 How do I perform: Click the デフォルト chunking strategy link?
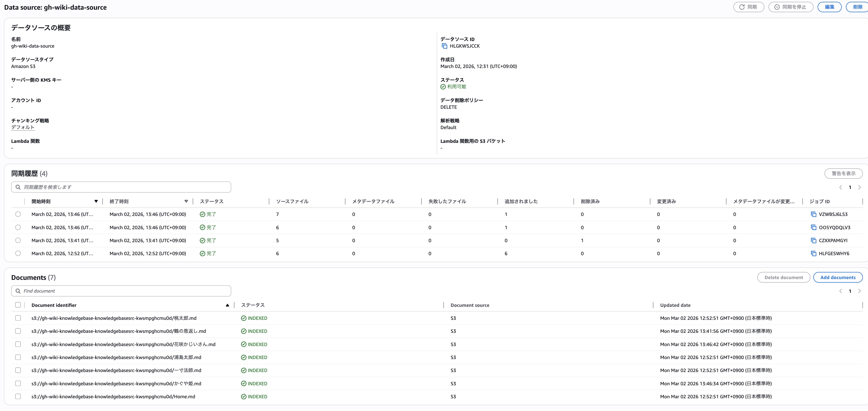pyautogui.click(x=23, y=127)
